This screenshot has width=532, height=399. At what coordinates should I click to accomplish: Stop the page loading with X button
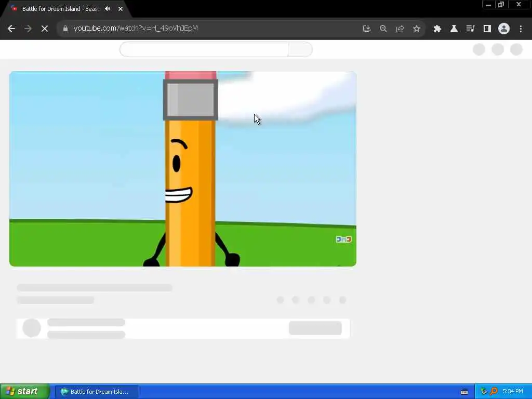click(45, 29)
